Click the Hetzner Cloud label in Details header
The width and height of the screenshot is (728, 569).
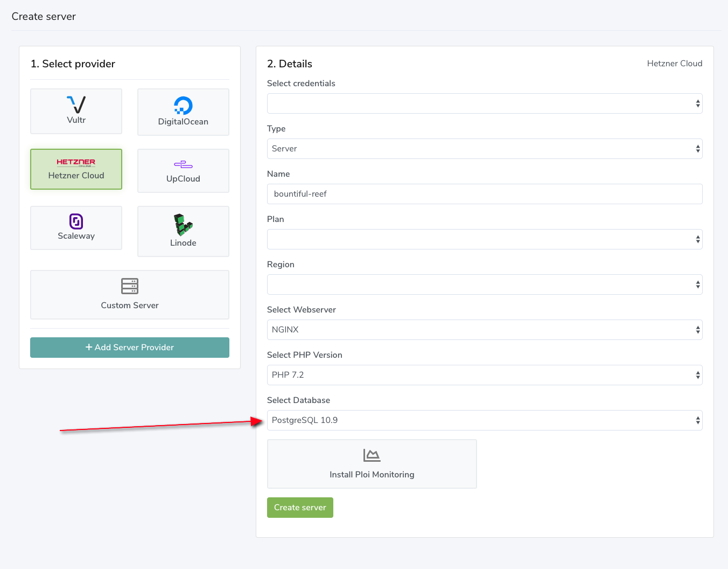coord(675,64)
